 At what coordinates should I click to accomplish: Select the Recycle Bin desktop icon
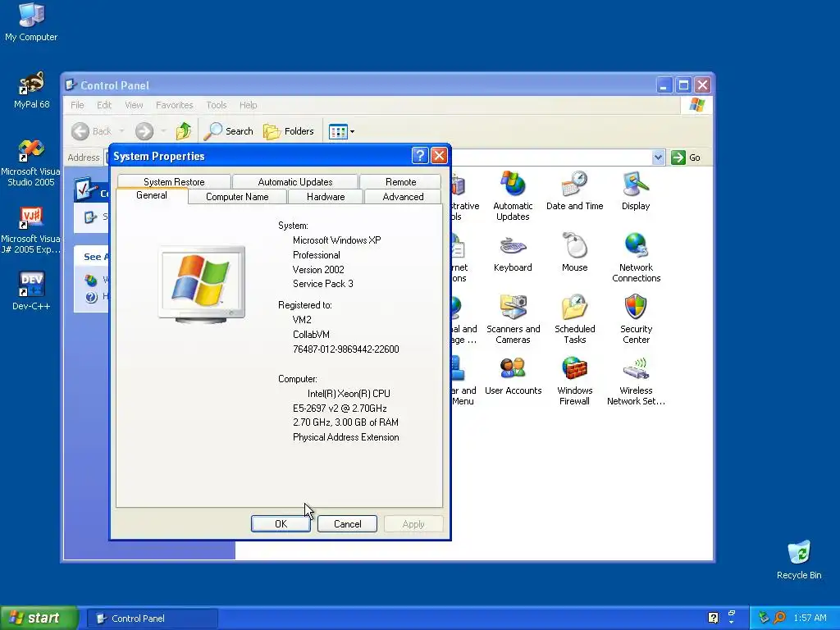pos(799,559)
